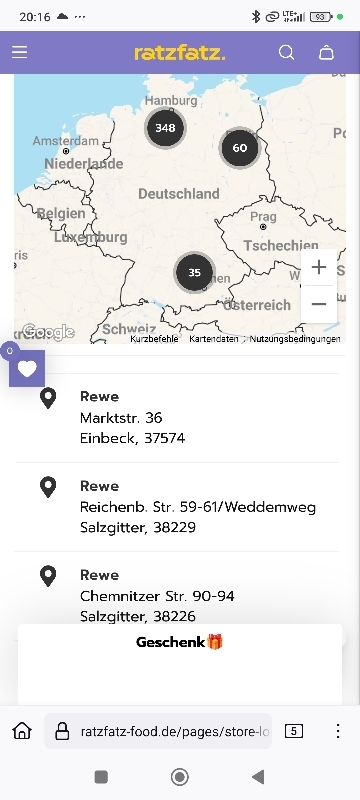Open the browser three-dot menu
The image size is (360, 800).
coord(338,731)
